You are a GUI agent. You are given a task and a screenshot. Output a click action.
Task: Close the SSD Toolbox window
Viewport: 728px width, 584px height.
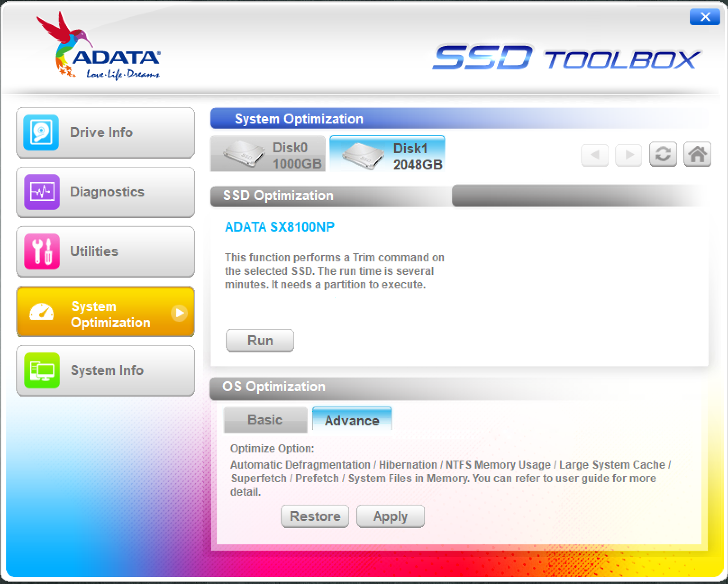(x=705, y=17)
